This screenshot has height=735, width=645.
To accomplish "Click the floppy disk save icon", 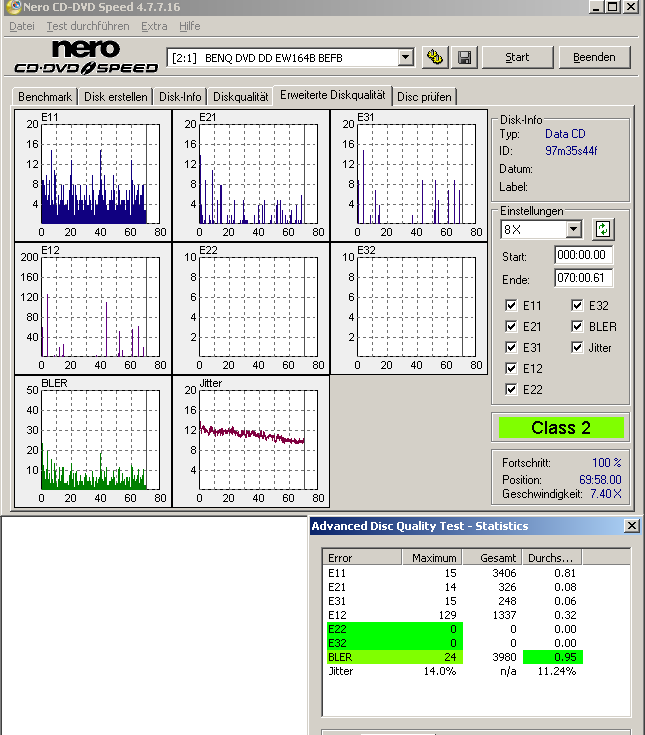I will coord(465,57).
